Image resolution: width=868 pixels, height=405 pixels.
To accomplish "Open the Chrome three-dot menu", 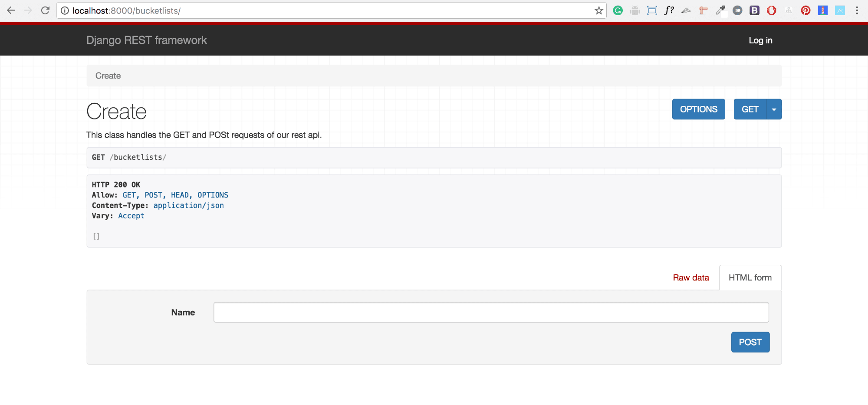I will coord(857,10).
